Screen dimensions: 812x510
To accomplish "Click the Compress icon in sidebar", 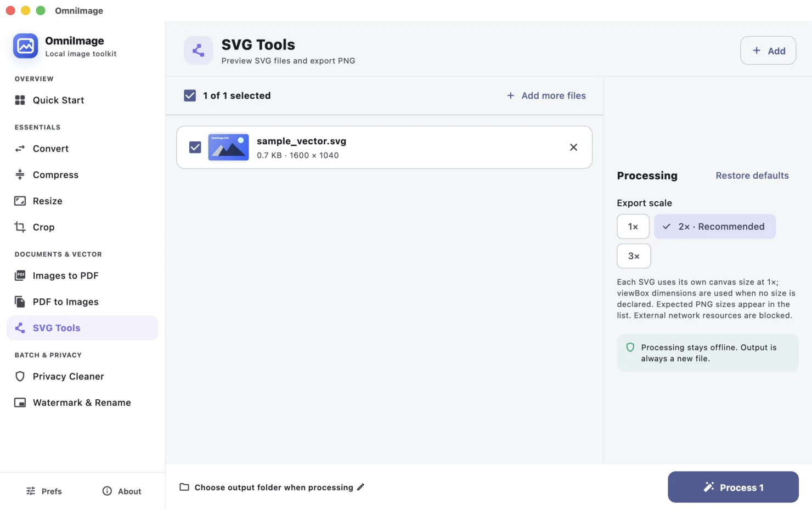I will (20, 175).
